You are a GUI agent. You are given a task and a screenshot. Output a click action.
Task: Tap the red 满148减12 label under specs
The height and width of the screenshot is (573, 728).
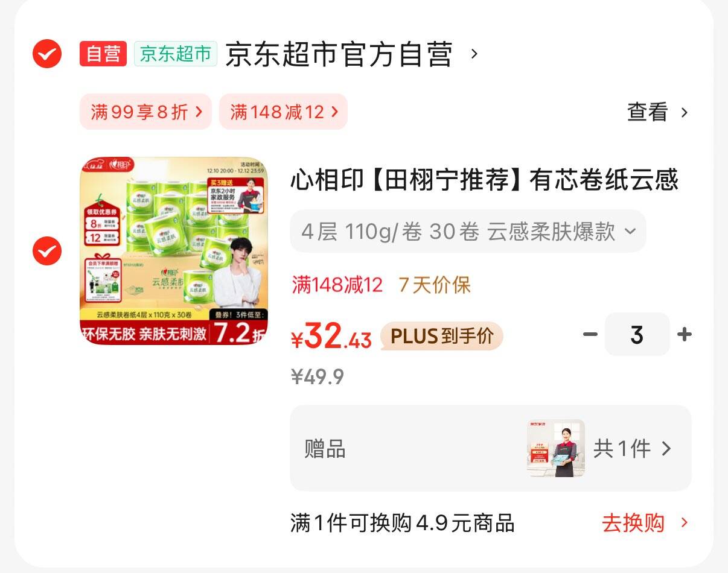tap(337, 285)
